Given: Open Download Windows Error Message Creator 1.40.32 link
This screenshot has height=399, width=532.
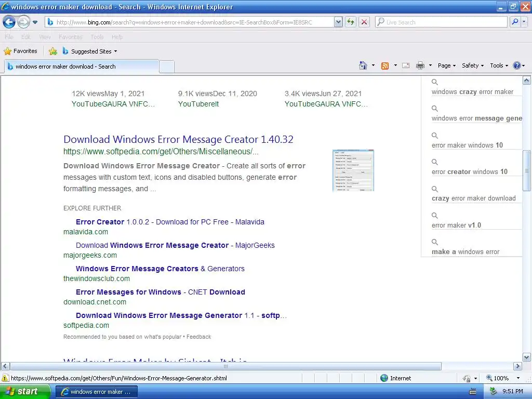Looking at the screenshot, I should click(x=179, y=139).
